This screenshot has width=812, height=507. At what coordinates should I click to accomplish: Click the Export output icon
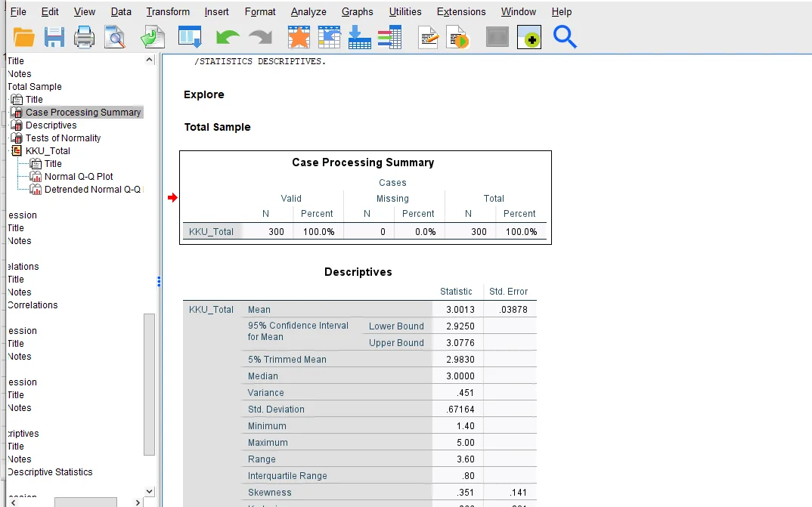click(x=152, y=38)
